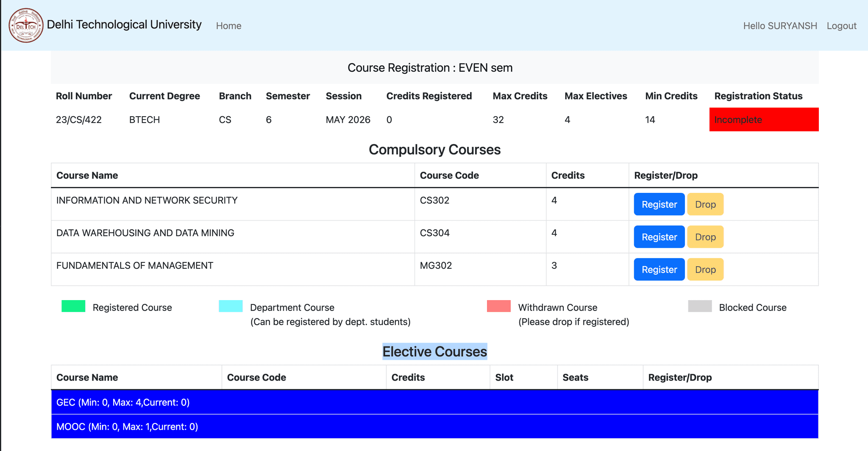Screen dimensions: 868x451
Task: Click the Delhi Technological University title text
Action: coord(124,25)
